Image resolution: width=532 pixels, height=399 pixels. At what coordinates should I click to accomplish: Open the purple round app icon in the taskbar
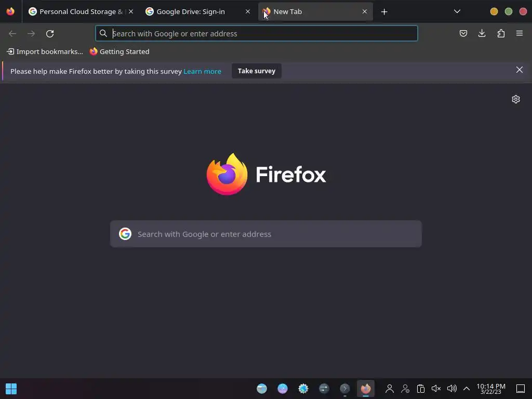[x=283, y=389]
